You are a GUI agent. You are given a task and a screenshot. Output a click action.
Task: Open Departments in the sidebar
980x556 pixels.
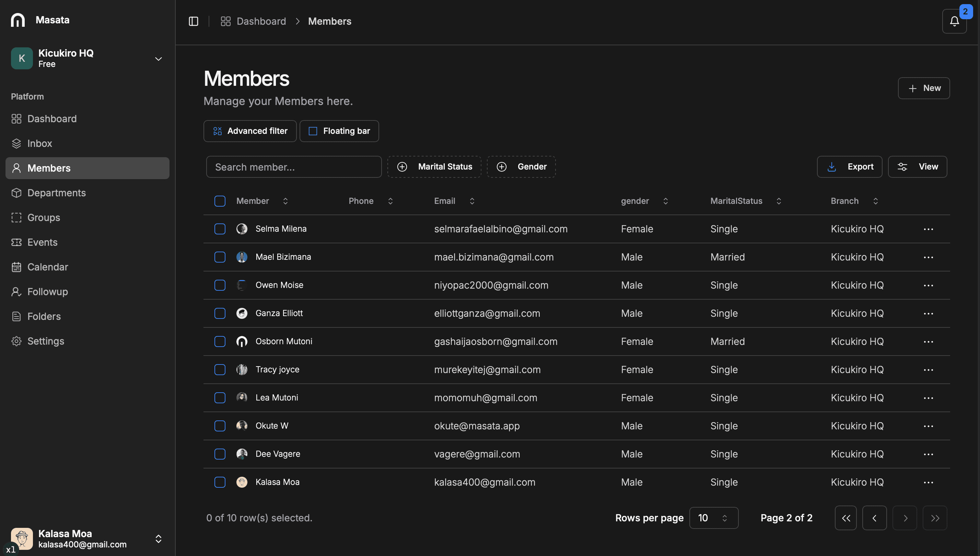(57, 193)
